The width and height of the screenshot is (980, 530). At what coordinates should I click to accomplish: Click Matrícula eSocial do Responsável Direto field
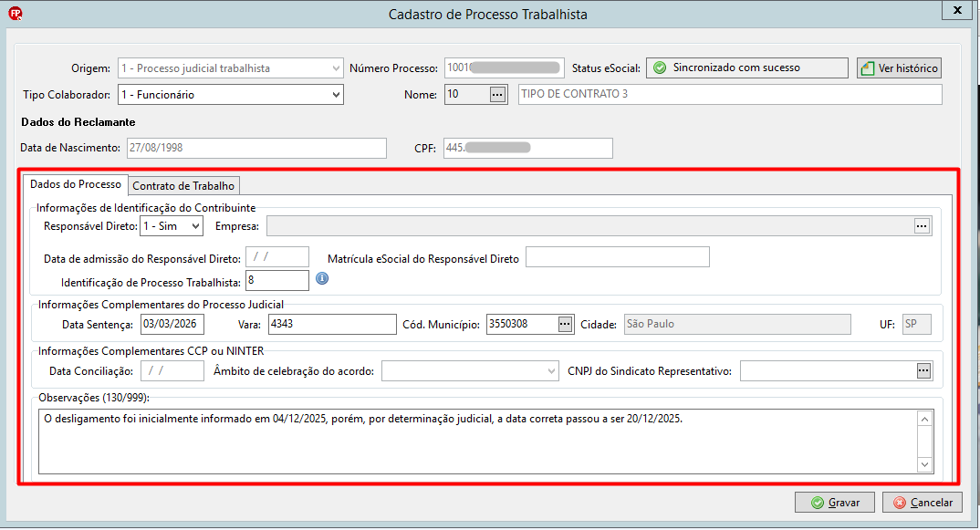coord(618,257)
